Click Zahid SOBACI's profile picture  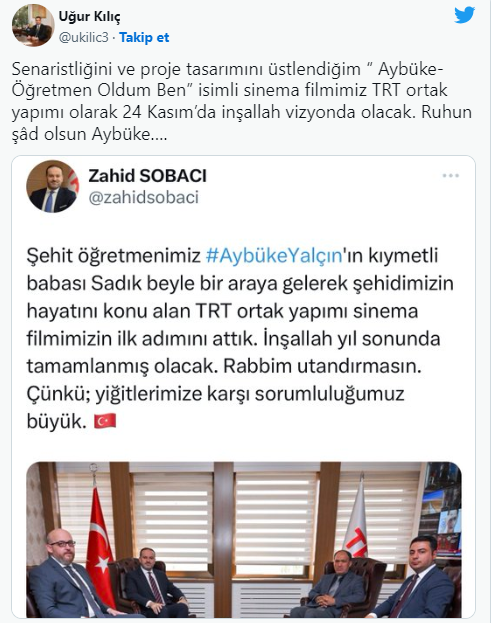[x=52, y=187]
